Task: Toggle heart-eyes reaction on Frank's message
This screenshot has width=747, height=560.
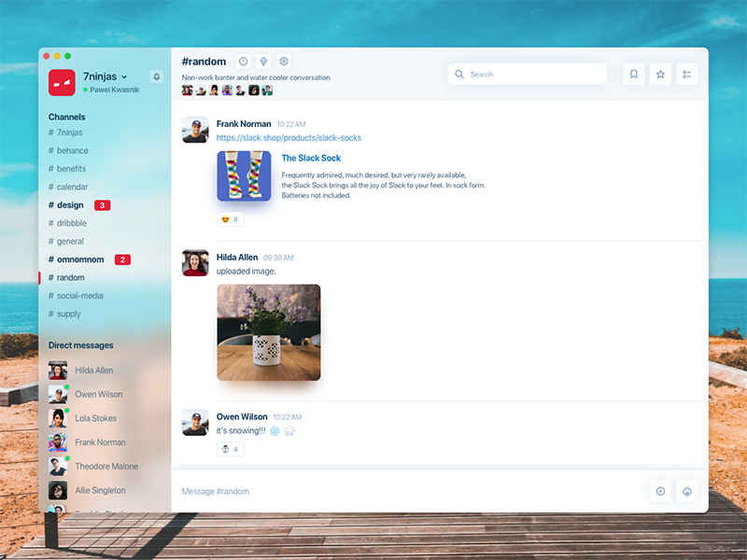Action: coord(229,219)
